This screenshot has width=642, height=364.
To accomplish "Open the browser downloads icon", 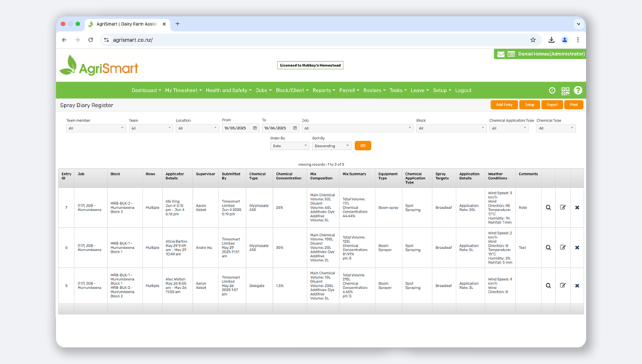I will tap(552, 40).
